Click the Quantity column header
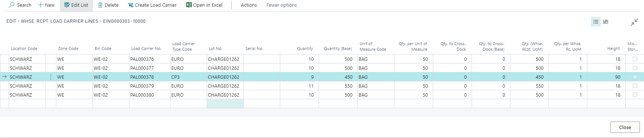 (x=305, y=48)
